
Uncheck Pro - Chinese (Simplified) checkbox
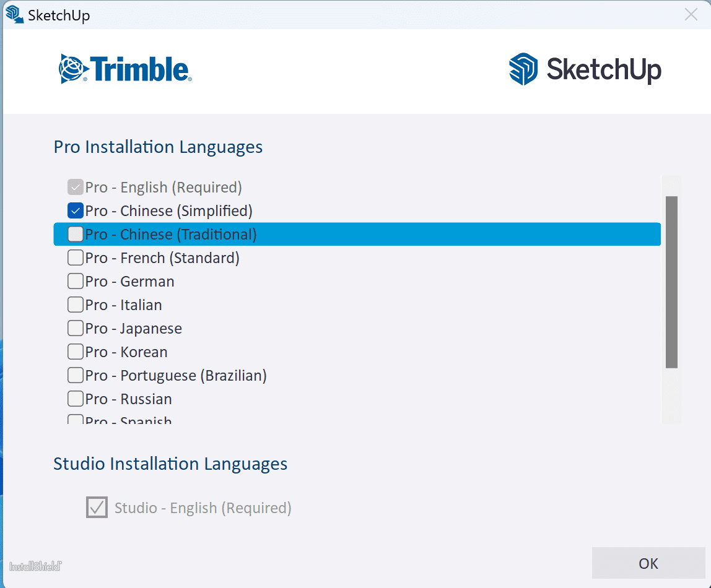76,211
